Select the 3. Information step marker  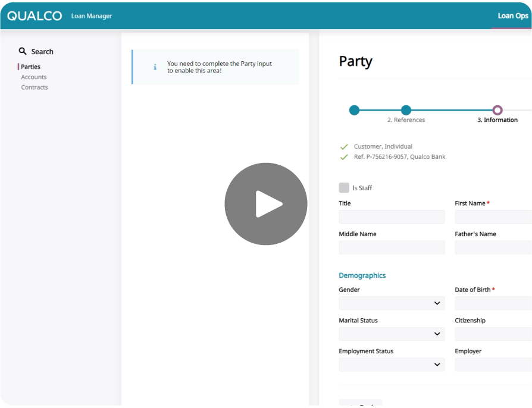(x=498, y=110)
